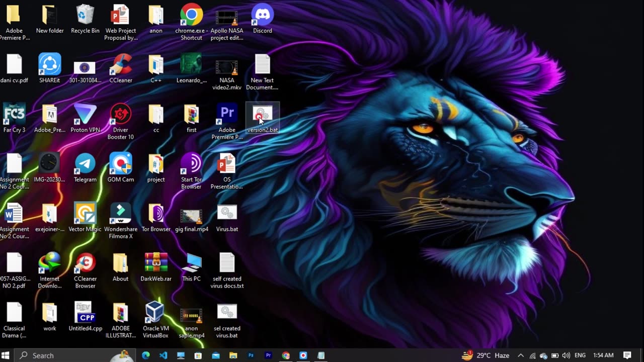Open the GOM Cam desktop shortcut

pyautogui.click(x=121, y=168)
